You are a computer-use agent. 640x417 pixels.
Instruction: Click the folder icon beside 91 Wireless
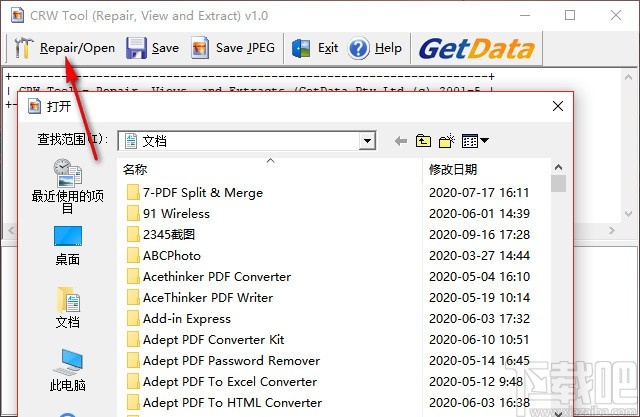[133, 213]
